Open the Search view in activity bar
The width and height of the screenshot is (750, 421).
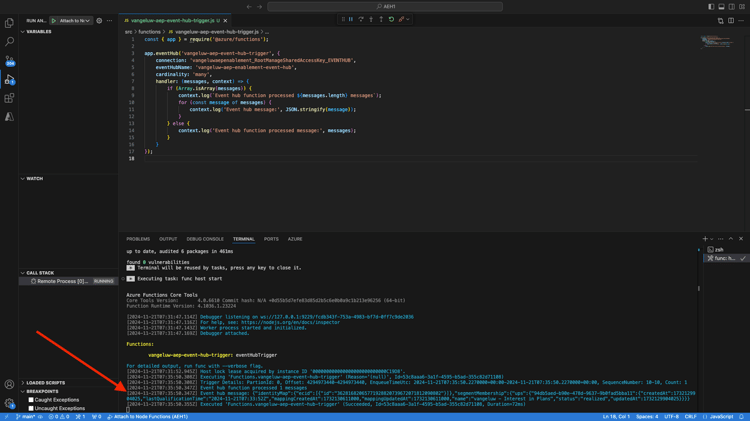pos(10,42)
